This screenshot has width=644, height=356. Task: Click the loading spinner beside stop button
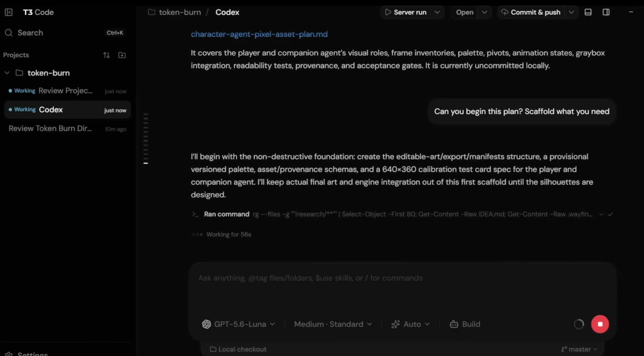coord(579,324)
